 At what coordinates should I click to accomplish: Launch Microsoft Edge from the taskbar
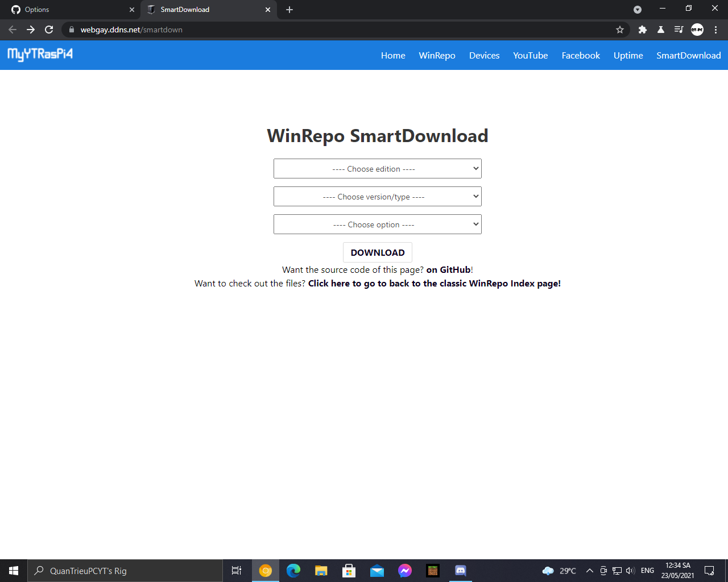point(293,571)
